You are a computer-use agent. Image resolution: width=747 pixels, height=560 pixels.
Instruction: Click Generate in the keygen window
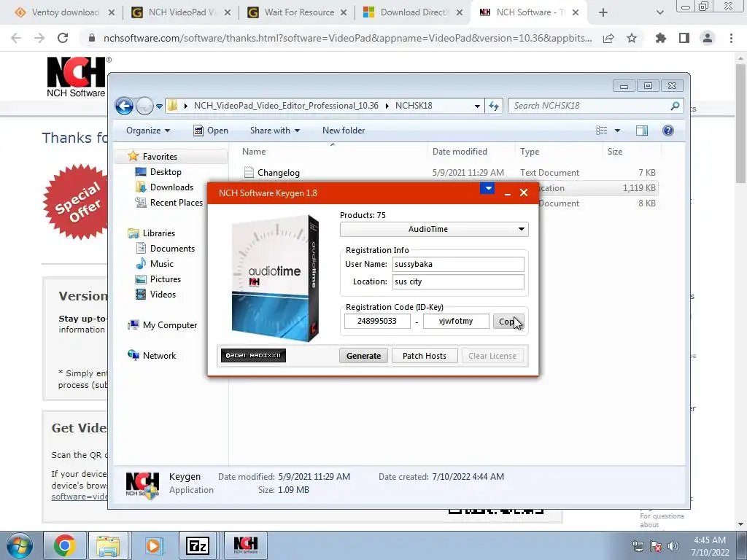pyautogui.click(x=363, y=356)
